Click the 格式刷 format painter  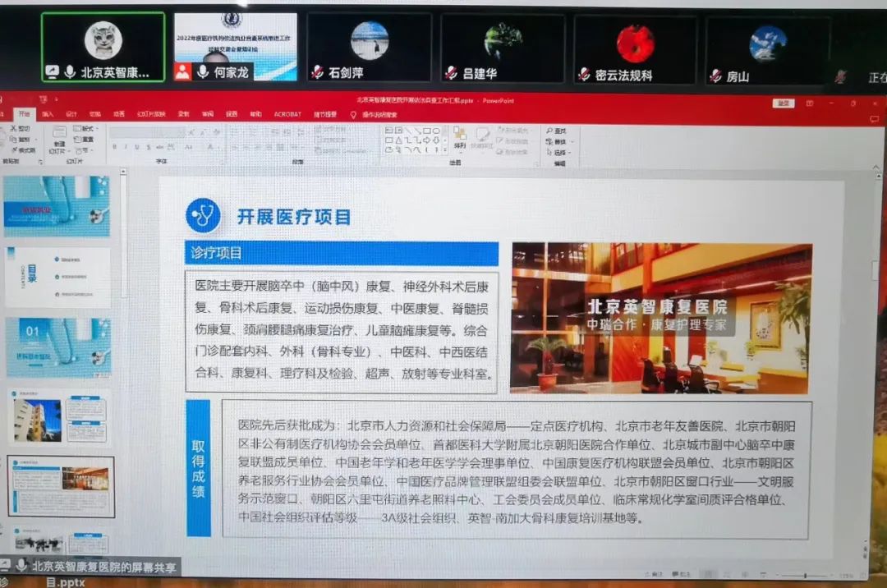coord(23,149)
